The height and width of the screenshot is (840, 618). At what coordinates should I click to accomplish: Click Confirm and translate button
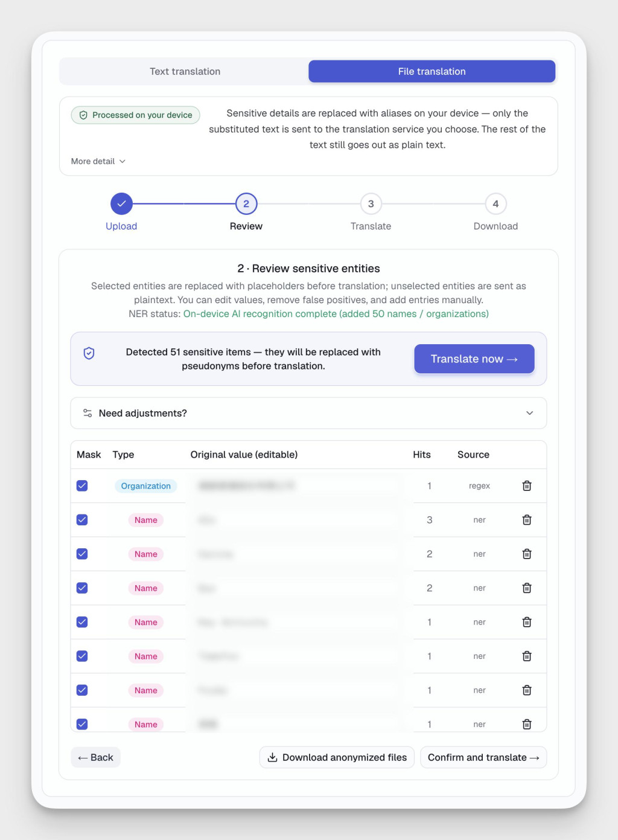click(x=483, y=757)
